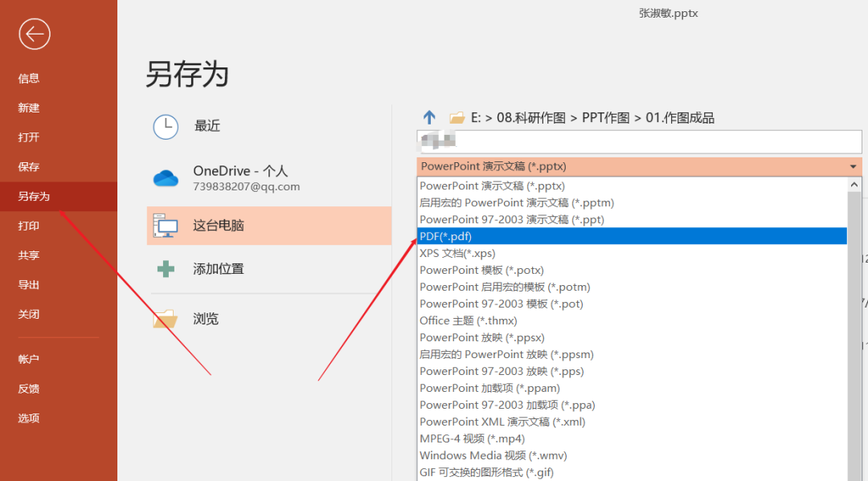
Task: Select GIF 可交换的图形格式 (*.gif)
Action: click(x=632, y=472)
